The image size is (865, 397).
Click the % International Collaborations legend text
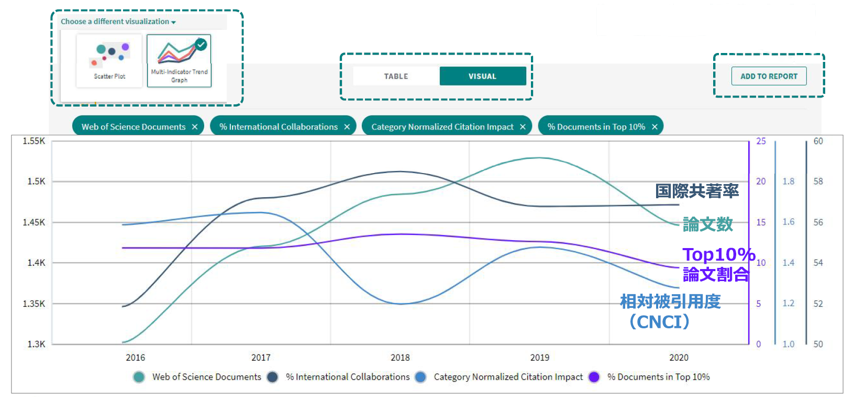348,377
